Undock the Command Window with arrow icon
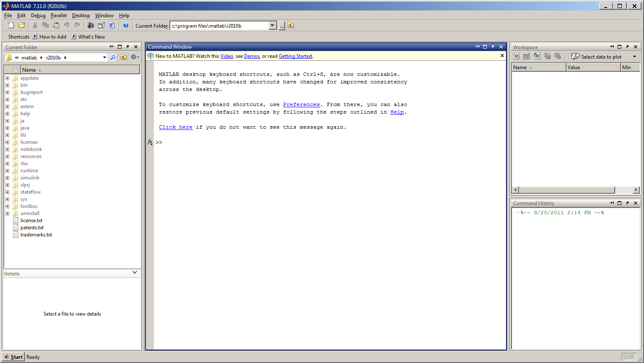Viewport: 644px width, 363px height. coord(493,47)
